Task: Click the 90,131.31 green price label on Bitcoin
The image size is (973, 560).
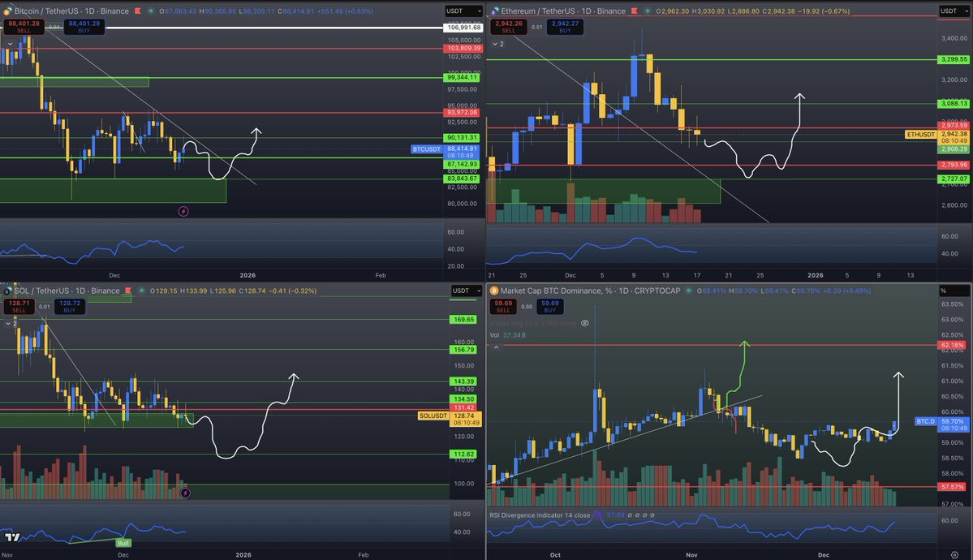Action: (x=462, y=138)
